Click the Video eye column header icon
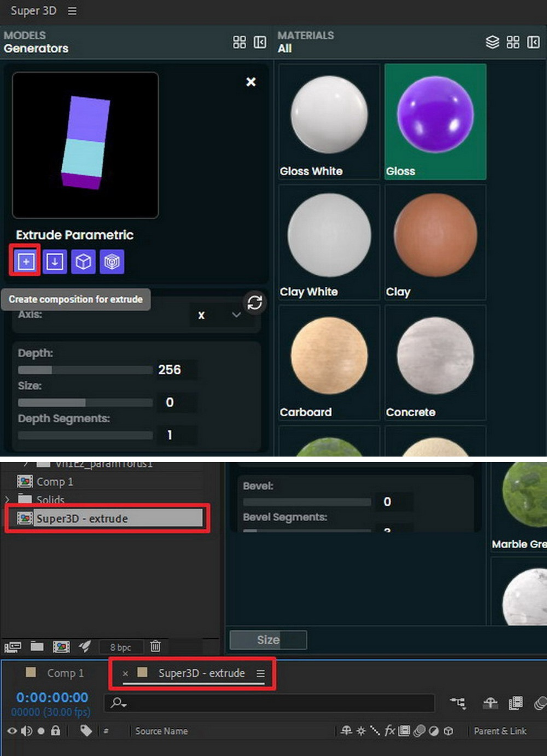The width and height of the screenshot is (547, 756). tap(12, 731)
